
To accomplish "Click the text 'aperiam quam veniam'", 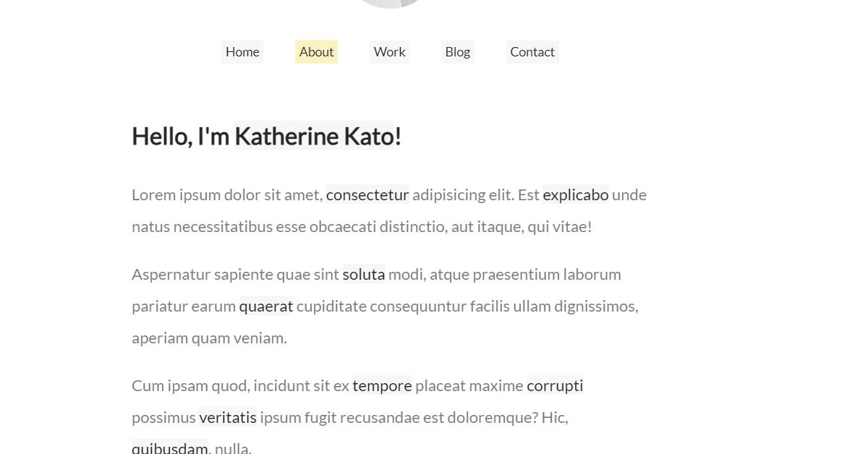I will 209,338.
